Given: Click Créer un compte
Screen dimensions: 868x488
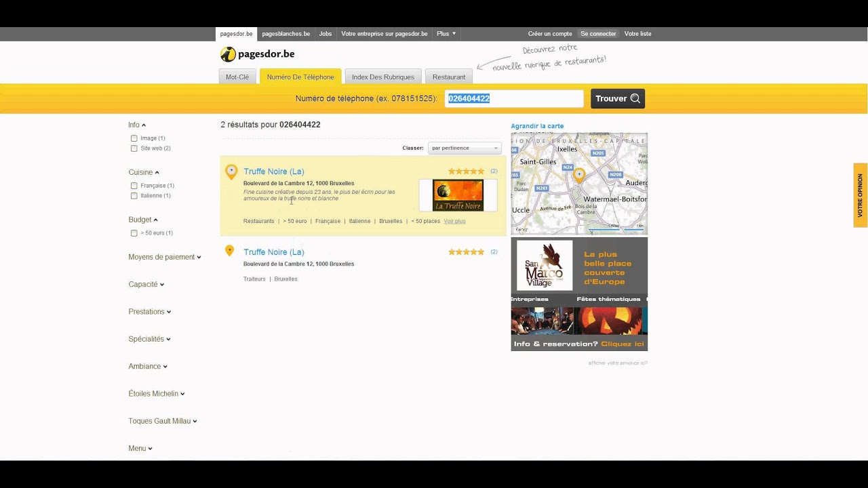Looking at the screenshot, I should (x=550, y=34).
